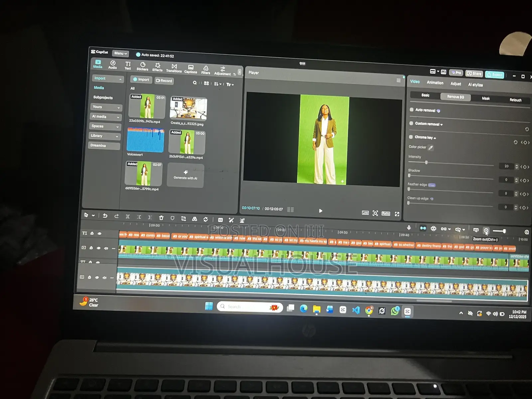Click the Undo arrow in timeline toolbar
532x399 pixels.
(x=105, y=215)
